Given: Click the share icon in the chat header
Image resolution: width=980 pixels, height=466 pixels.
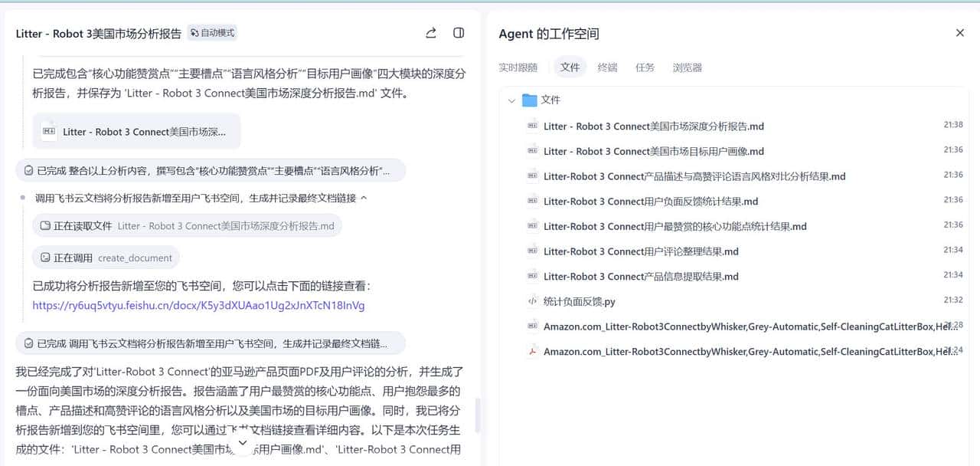Looking at the screenshot, I should click(x=430, y=33).
